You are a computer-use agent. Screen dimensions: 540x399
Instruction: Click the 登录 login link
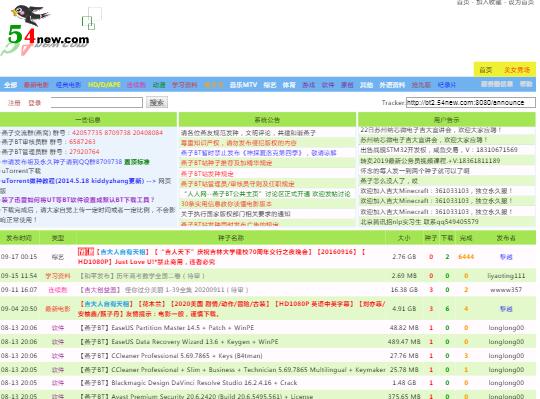34,103
